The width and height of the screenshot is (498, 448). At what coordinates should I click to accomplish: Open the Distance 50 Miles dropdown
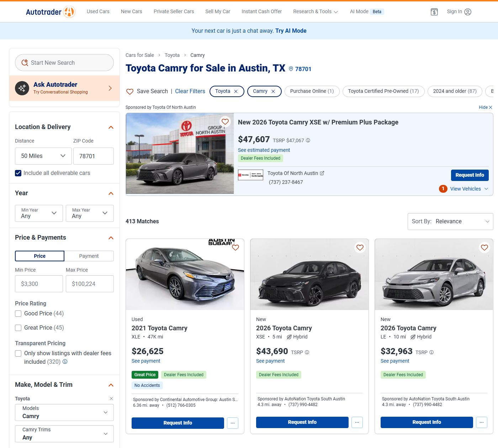pyautogui.click(x=43, y=156)
